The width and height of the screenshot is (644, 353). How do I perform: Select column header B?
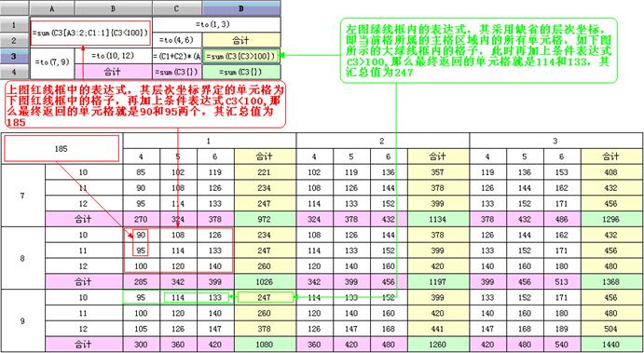(x=114, y=8)
